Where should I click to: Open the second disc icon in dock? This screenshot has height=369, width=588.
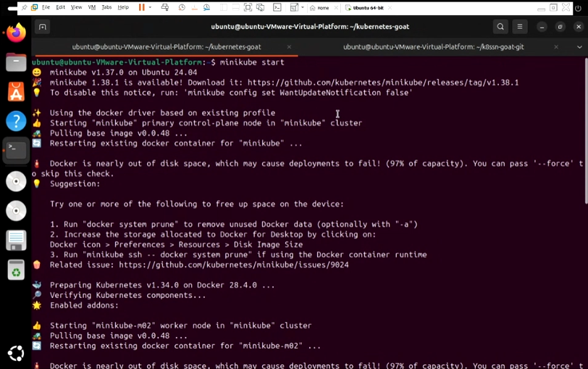tap(16, 210)
